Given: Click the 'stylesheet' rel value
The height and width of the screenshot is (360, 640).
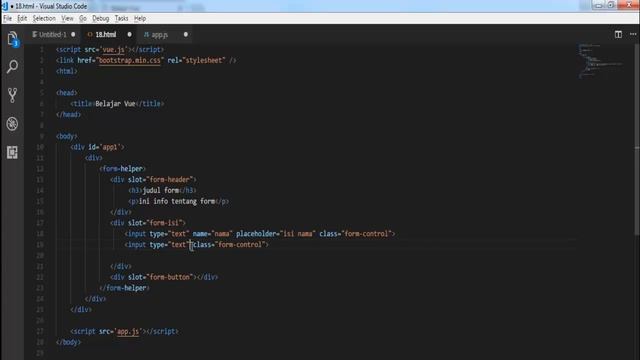Looking at the screenshot, I should point(204,60).
